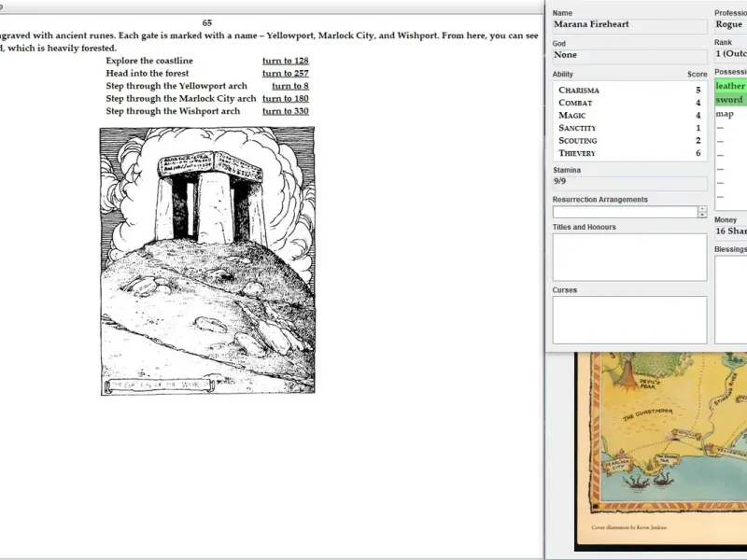
Task: Focus the Resurrection Arrangements field
Action: click(625, 212)
